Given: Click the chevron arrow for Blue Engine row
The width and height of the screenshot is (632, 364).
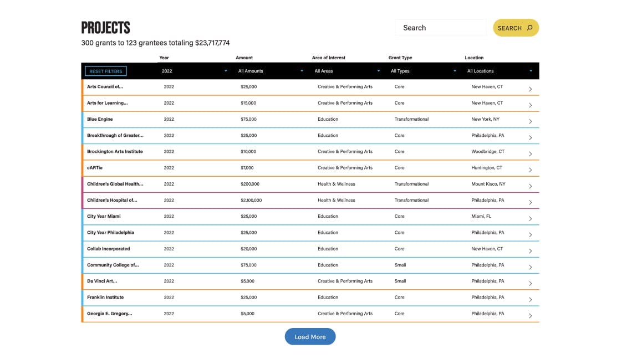Looking at the screenshot, I should point(530,121).
